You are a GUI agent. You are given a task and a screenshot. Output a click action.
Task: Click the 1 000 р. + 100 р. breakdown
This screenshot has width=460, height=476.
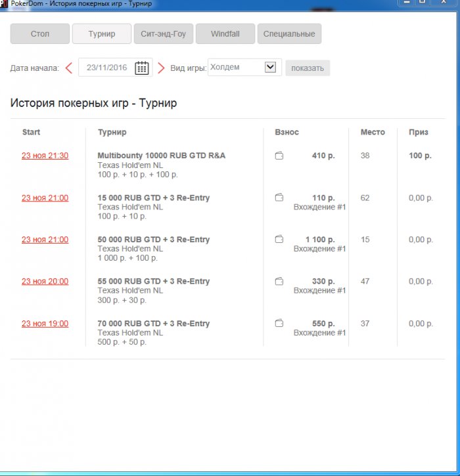click(127, 258)
